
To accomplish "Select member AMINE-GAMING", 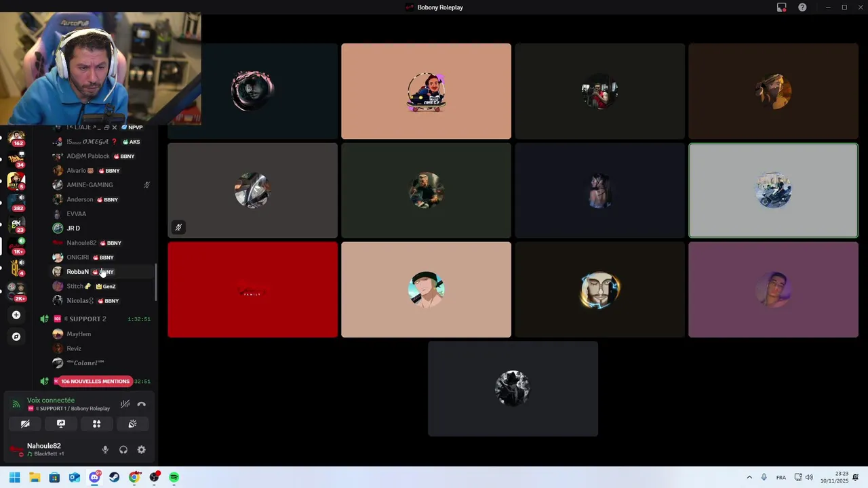I will pos(100,185).
